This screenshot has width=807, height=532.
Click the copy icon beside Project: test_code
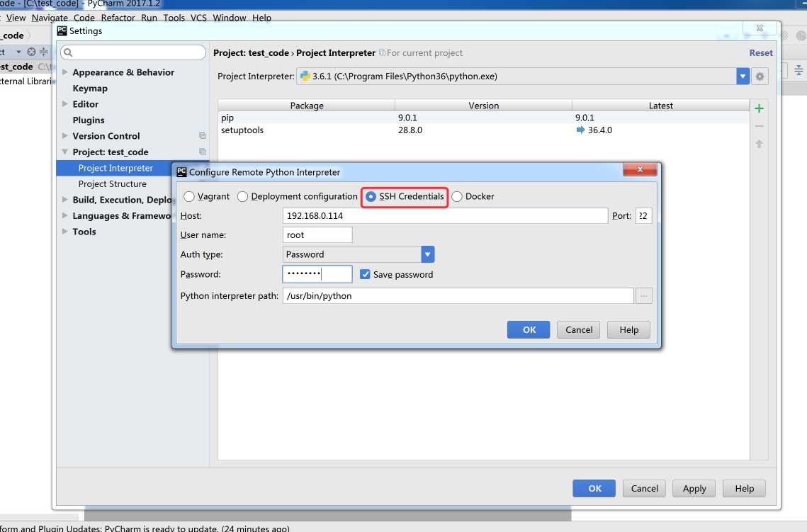[x=202, y=152]
